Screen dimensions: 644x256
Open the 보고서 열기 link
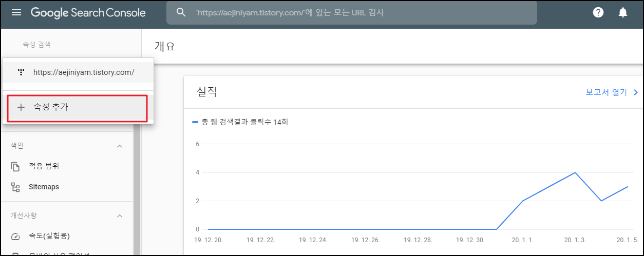pos(606,92)
